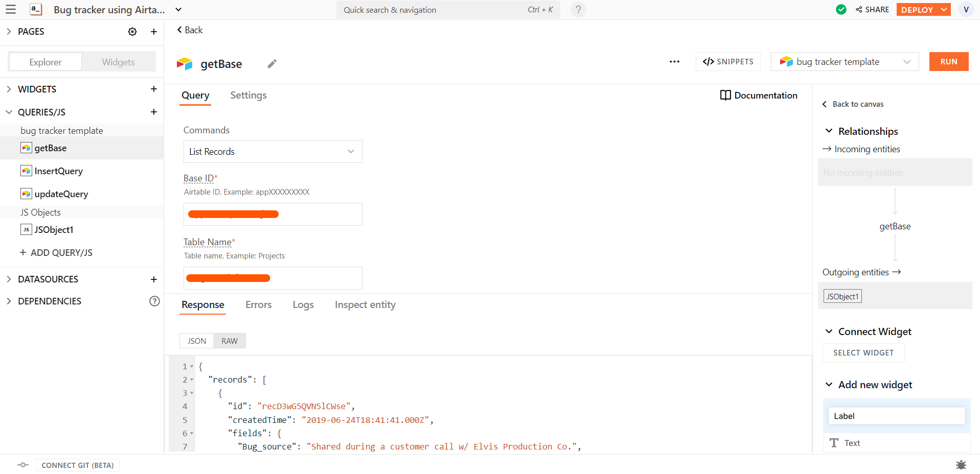The height and width of the screenshot is (474, 980).
Task: Click the pencil icon to rename getBase
Action: tap(272, 64)
